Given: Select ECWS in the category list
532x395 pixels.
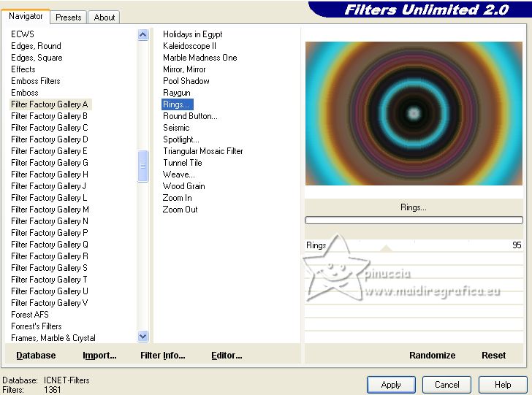Looking at the screenshot, I should [23, 34].
